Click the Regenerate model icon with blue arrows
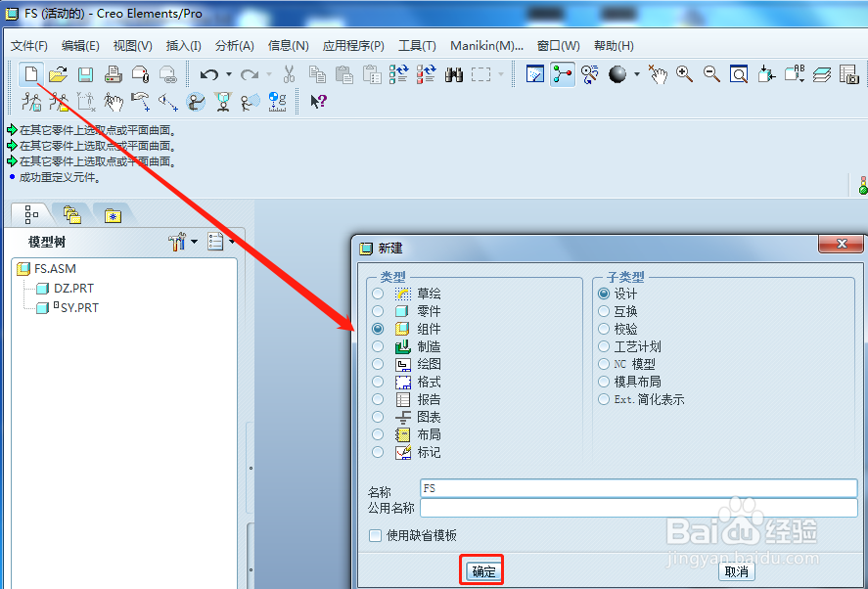The image size is (868, 589). [x=398, y=74]
